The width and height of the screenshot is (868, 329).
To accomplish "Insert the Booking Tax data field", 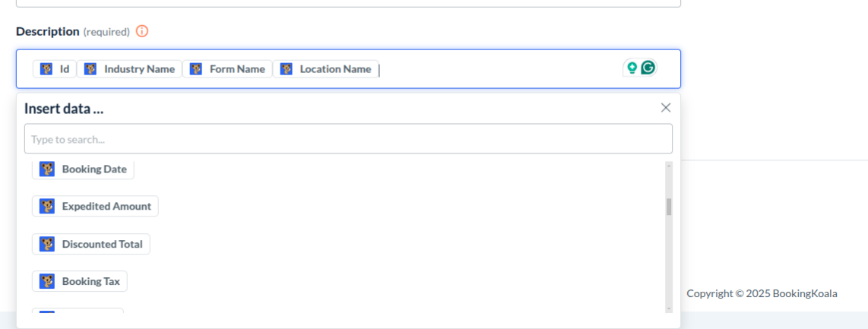I will [x=90, y=281].
